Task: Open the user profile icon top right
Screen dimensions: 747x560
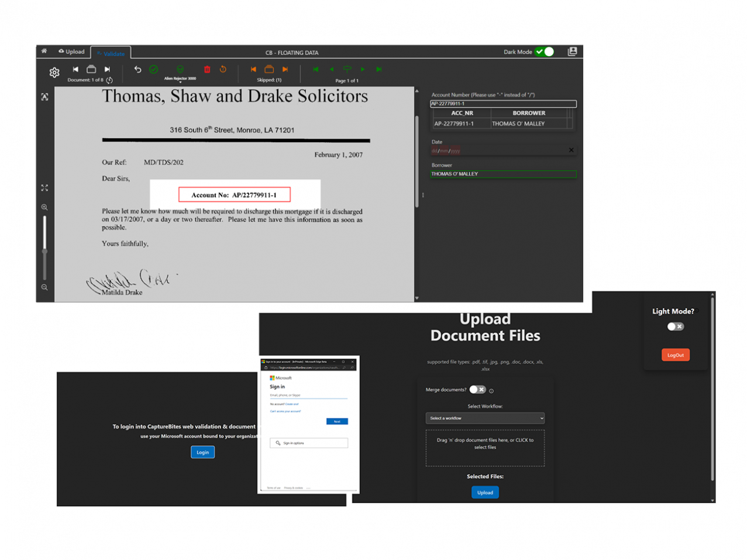Action: pyautogui.click(x=572, y=51)
